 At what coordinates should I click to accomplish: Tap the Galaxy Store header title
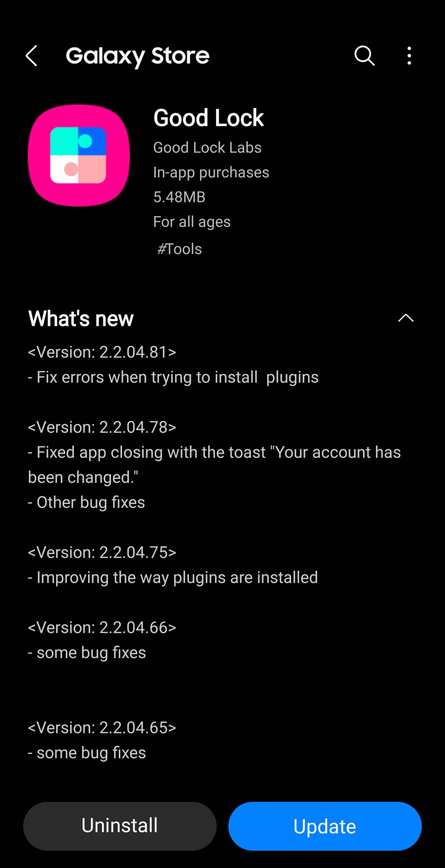coord(137,56)
